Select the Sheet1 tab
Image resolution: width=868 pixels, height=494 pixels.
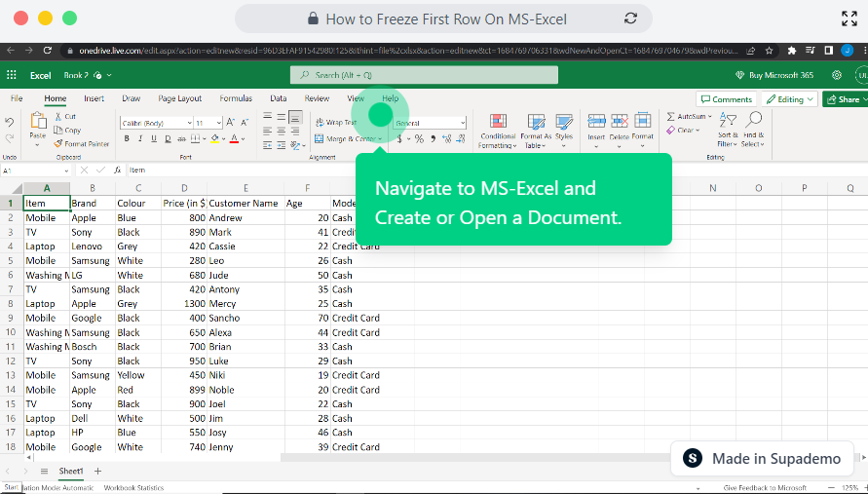[x=71, y=472]
